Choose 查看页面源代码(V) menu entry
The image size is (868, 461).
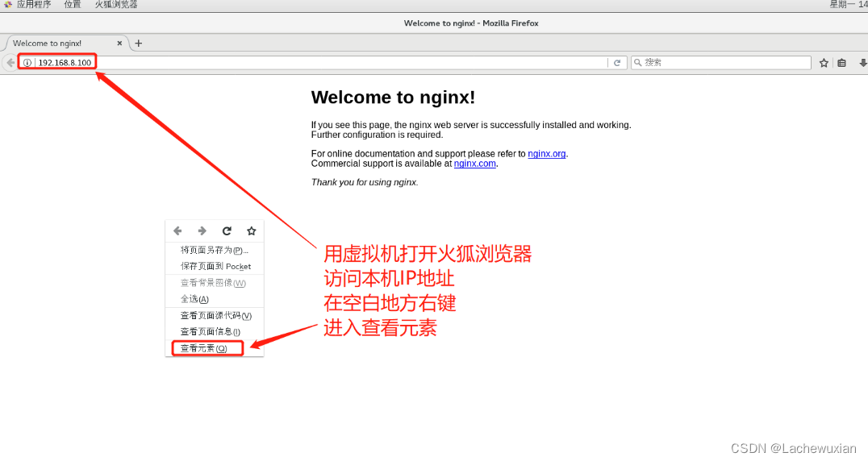(215, 315)
